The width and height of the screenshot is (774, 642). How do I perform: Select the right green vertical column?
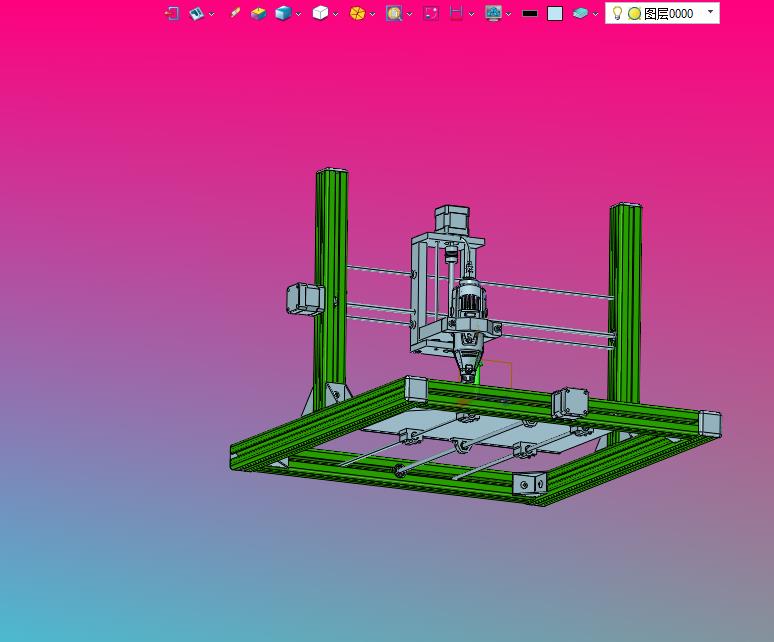click(x=625, y=302)
